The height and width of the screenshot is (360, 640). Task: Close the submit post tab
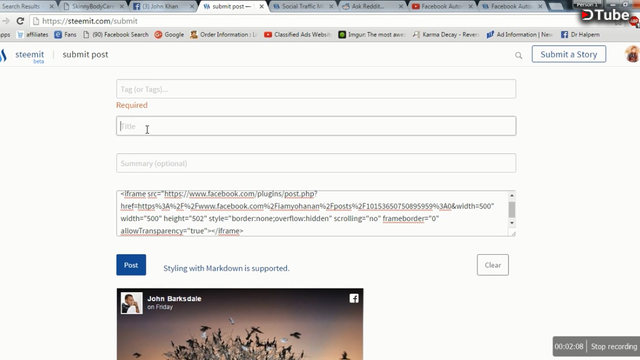click(262, 7)
